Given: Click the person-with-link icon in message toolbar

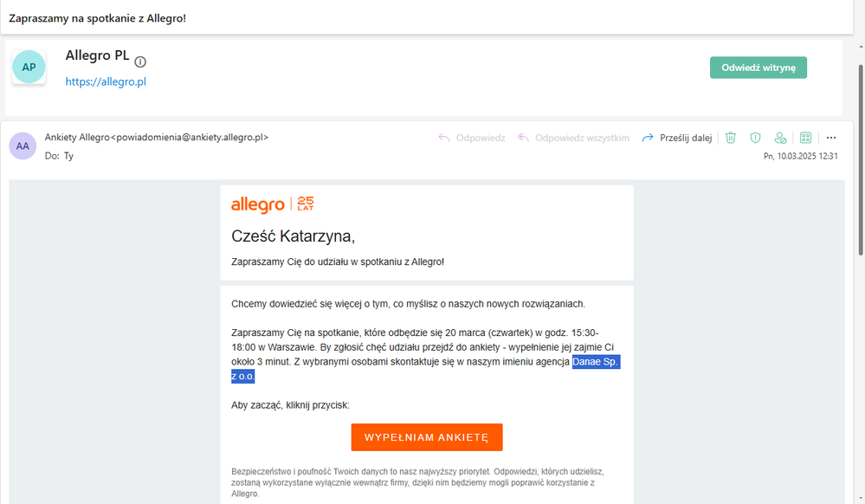Looking at the screenshot, I should pyautogui.click(x=780, y=138).
